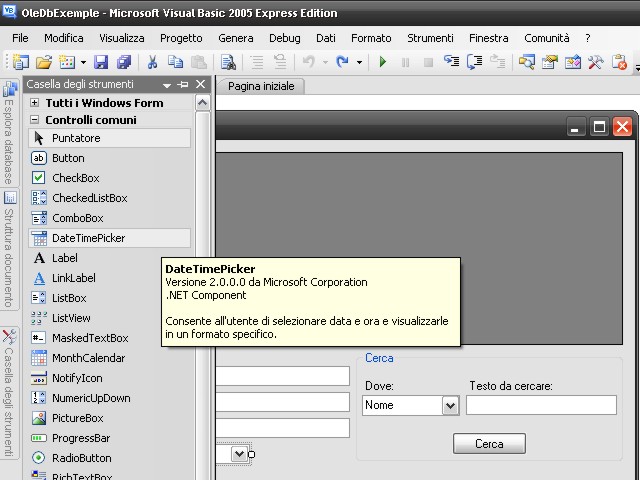Open the combo box arrow left of the Cerca group
Screen dimensions: 640x480
[240, 454]
